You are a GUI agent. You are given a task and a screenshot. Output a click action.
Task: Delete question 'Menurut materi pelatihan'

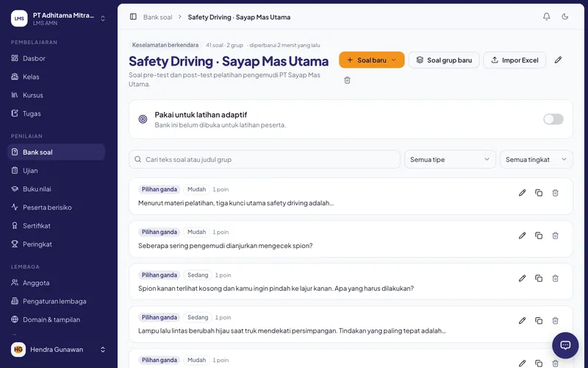click(x=555, y=193)
